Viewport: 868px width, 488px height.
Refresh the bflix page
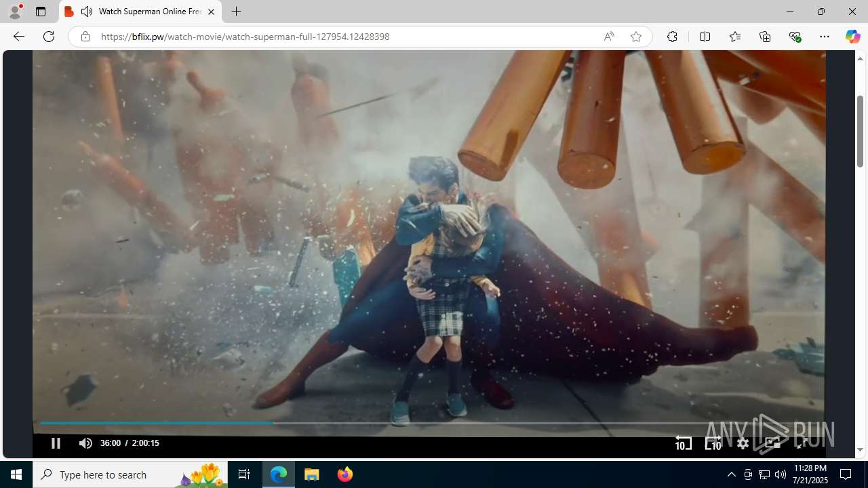tap(49, 37)
